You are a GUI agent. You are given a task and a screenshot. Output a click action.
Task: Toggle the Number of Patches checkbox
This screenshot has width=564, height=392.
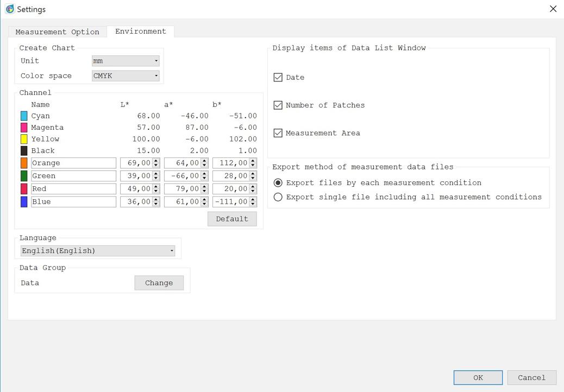(278, 105)
